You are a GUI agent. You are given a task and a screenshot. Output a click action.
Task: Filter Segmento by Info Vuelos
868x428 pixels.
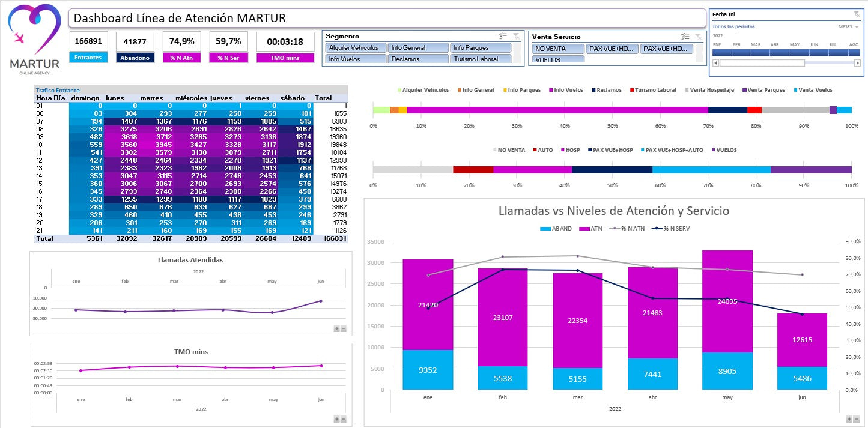(356, 58)
